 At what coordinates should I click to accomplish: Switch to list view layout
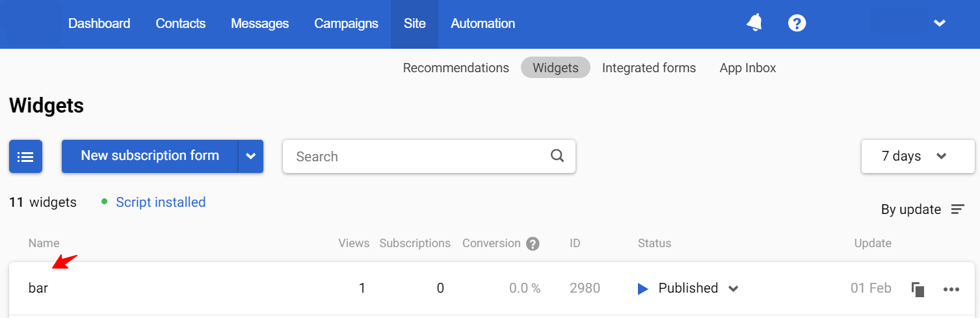(x=25, y=157)
